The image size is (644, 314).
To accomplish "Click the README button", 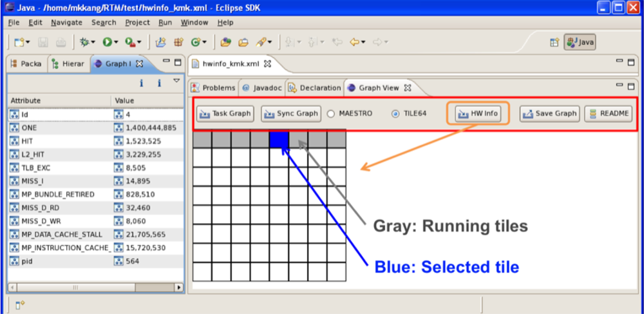I will pos(609,114).
